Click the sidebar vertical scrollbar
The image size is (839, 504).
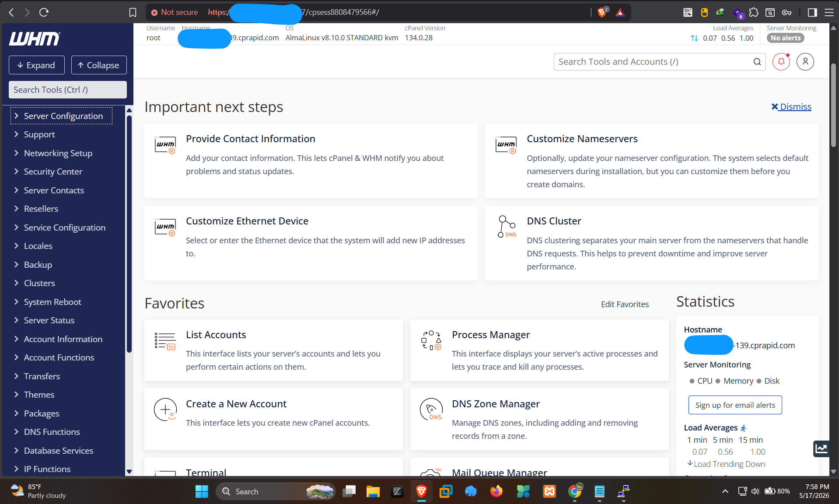(x=129, y=234)
